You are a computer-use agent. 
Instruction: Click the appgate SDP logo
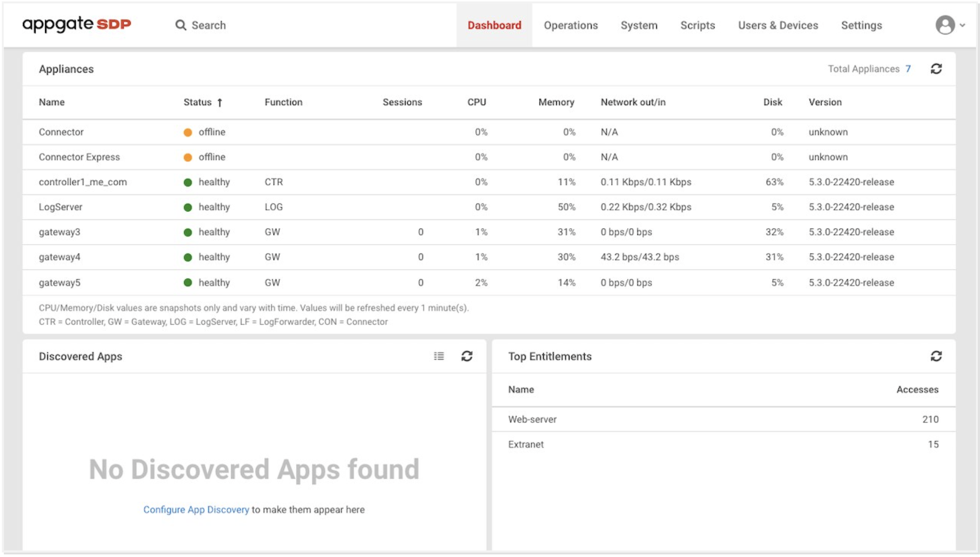coord(76,24)
